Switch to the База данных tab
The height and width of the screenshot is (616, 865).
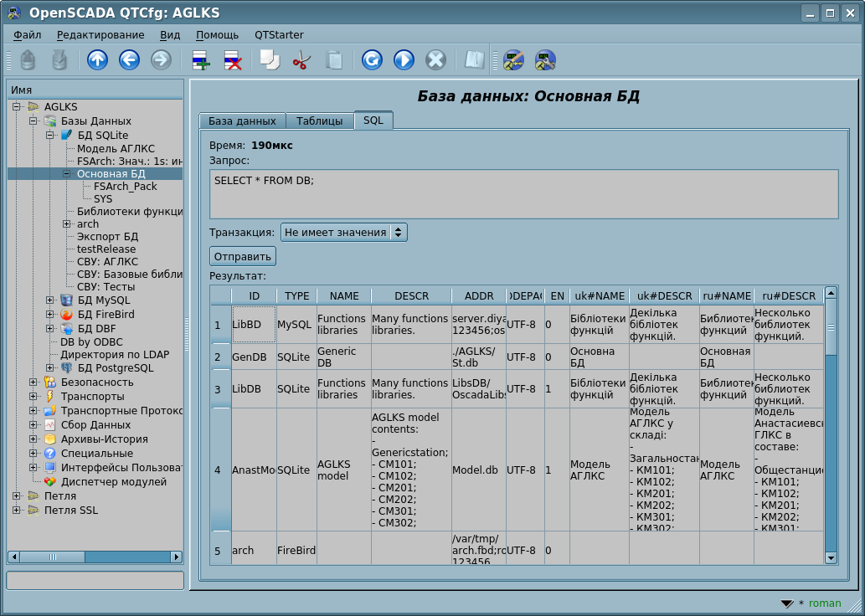[242, 121]
